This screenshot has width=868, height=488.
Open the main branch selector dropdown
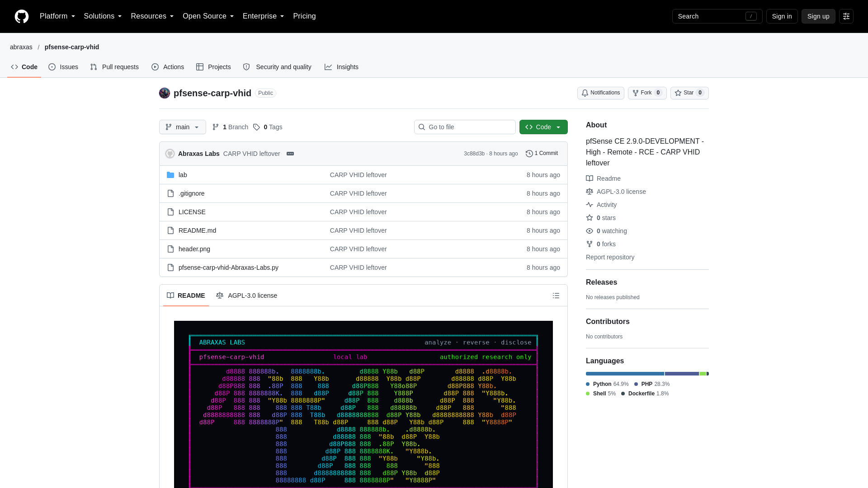183,127
